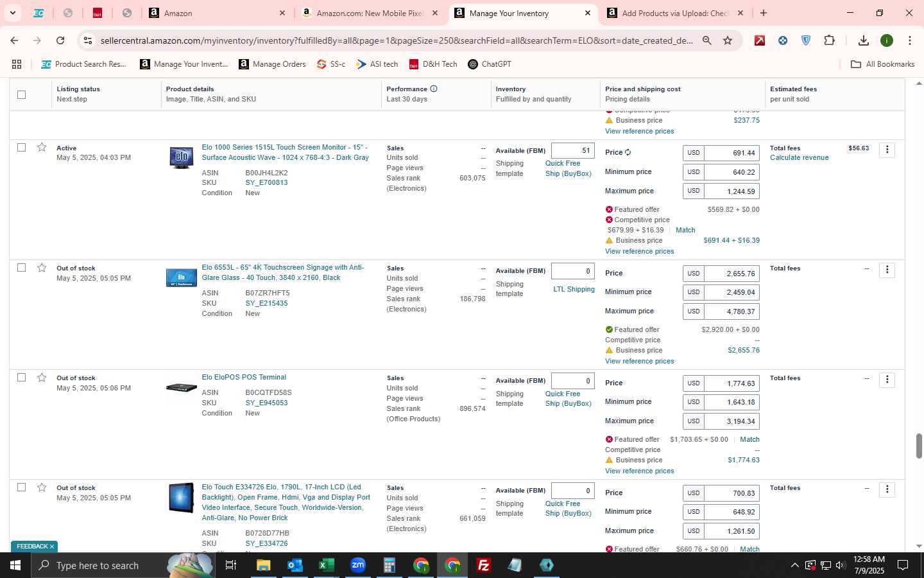Open actions menu for Elo 6553L listing

point(887,270)
